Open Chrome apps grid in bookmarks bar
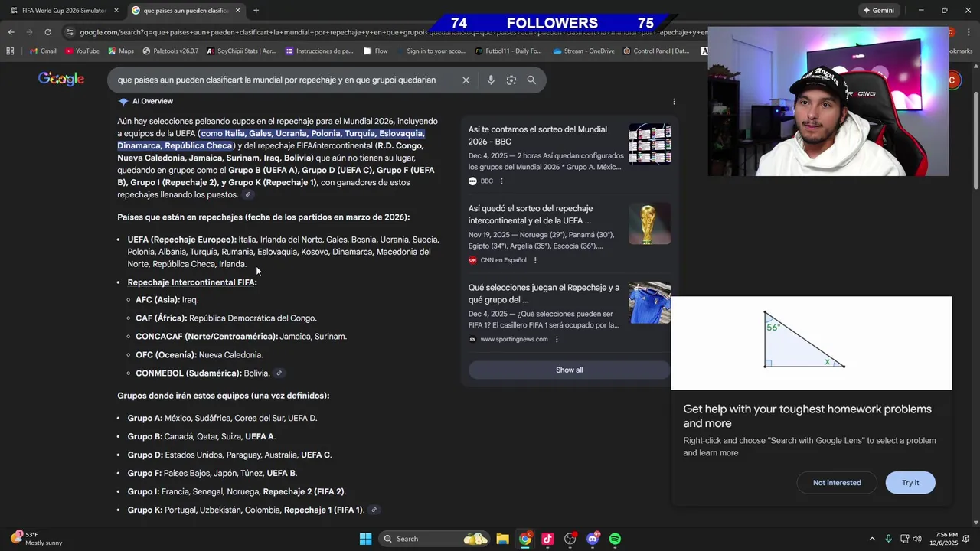 pyautogui.click(x=10, y=51)
